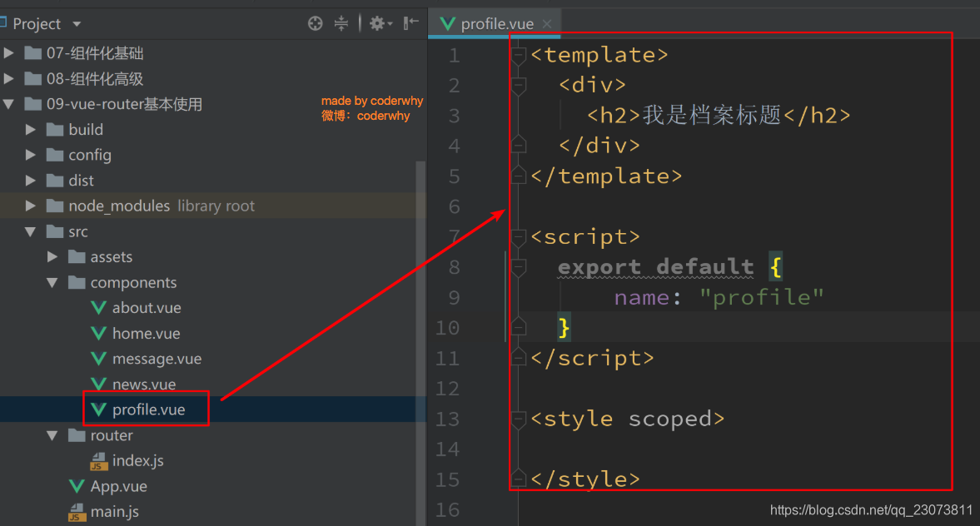Click the fold end marker at line 5
The image size is (980, 526).
(x=518, y=175)
